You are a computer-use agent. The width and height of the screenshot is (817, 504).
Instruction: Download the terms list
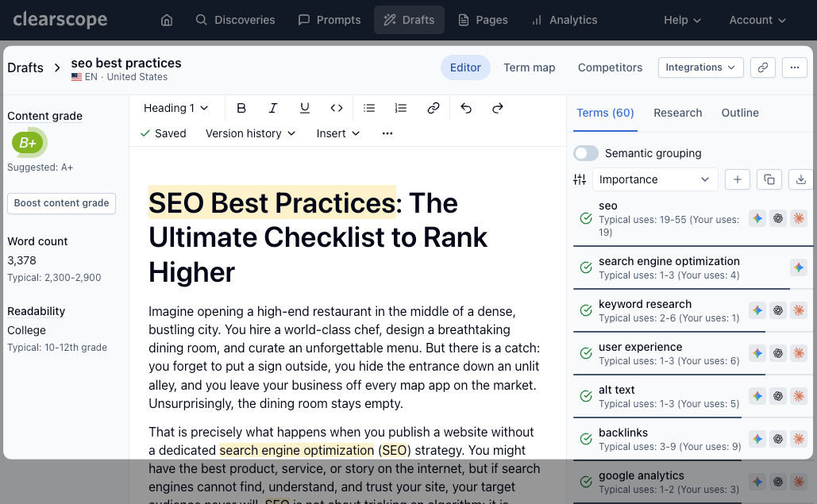pos(801,179)
